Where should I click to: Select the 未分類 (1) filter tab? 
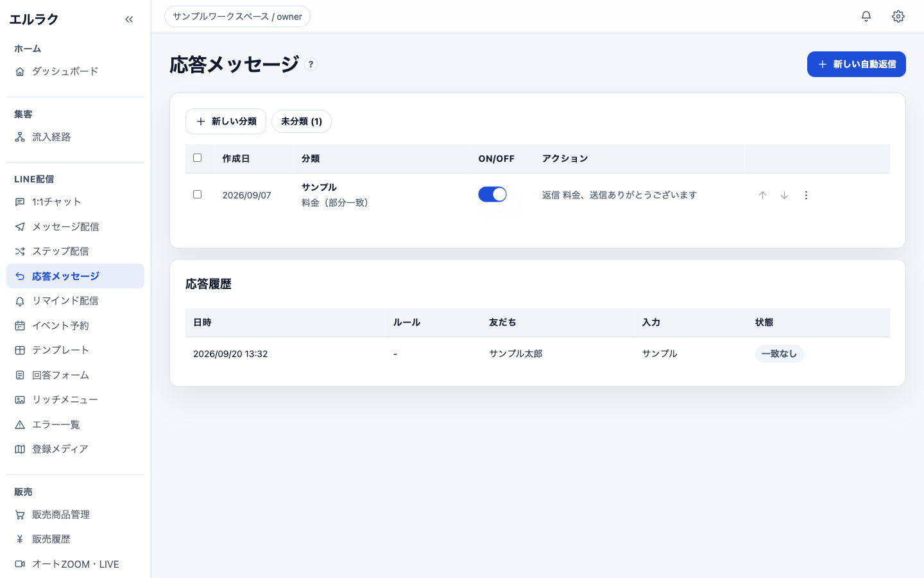click(302, 121)
